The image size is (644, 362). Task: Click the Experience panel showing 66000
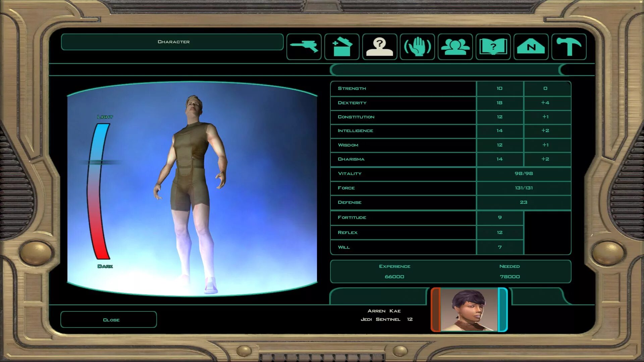[394, 271]
